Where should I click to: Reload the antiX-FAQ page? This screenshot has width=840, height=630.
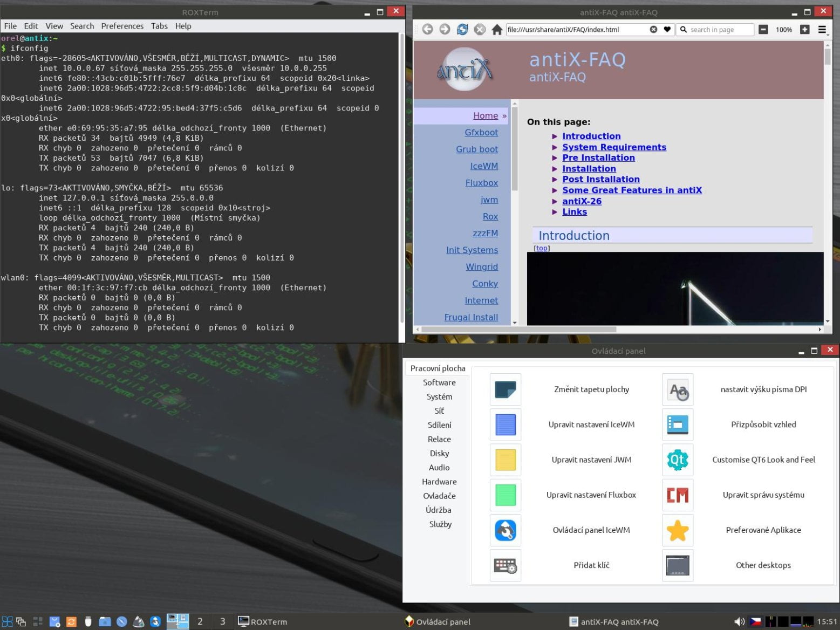462,29
